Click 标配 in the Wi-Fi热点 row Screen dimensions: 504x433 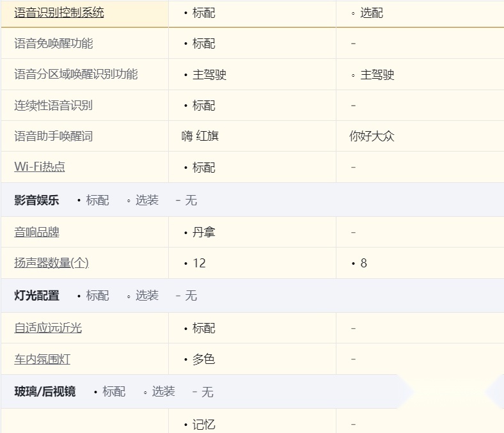203,168
